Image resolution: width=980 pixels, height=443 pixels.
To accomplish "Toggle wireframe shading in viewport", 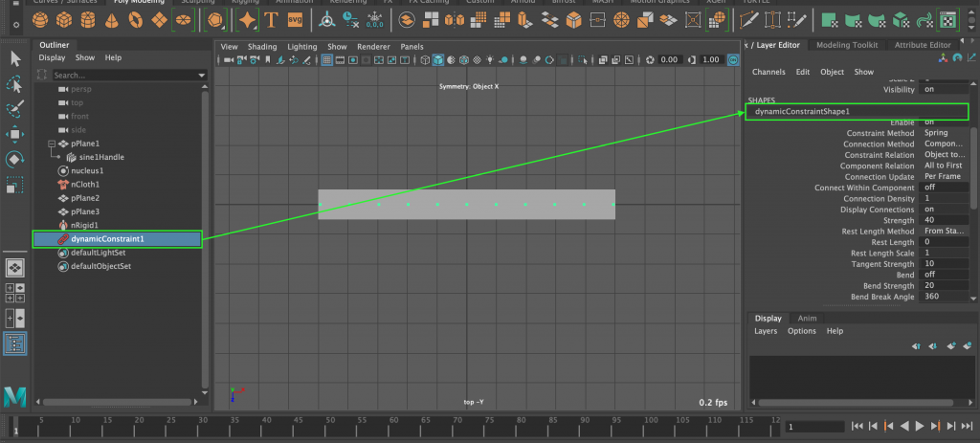I will click(x=425, y=60).
